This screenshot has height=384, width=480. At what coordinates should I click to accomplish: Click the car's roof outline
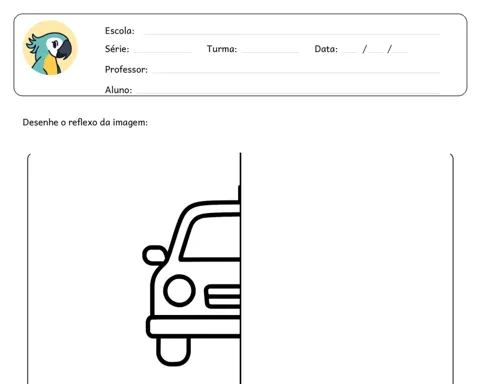207,208
